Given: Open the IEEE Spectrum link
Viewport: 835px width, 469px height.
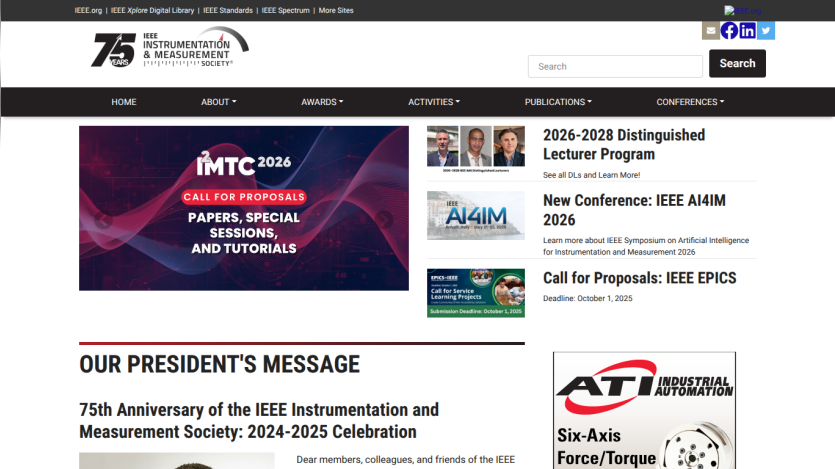Looking at the screenshot, I should click(285, 11).
